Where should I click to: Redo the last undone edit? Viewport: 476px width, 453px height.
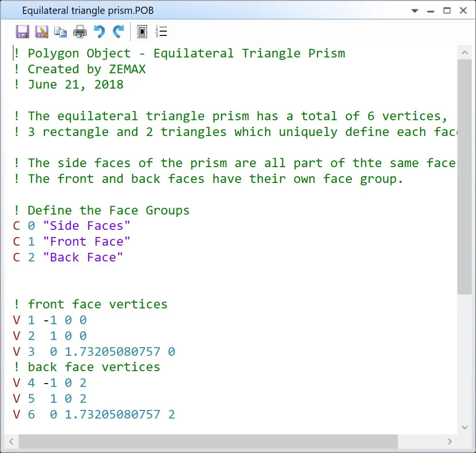[118, 32]
